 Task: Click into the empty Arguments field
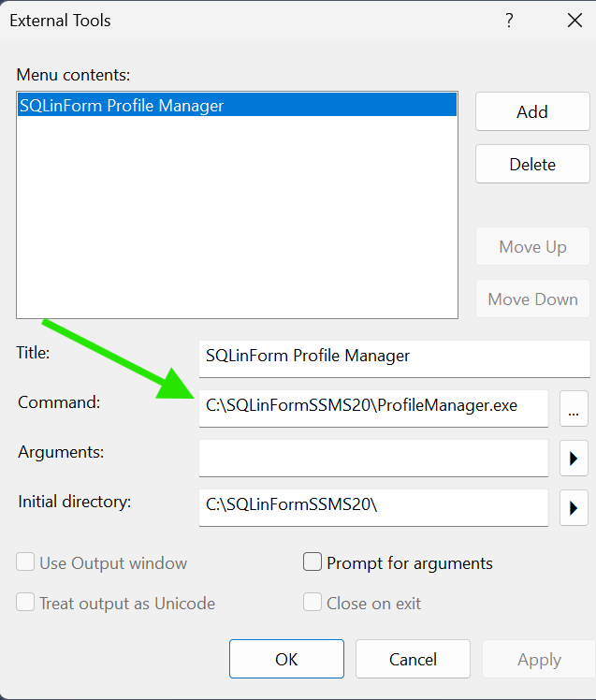click(373, 458)
